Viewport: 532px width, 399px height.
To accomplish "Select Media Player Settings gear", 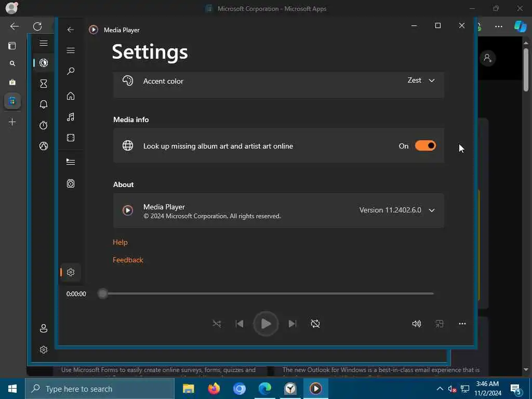I will 71,272.
